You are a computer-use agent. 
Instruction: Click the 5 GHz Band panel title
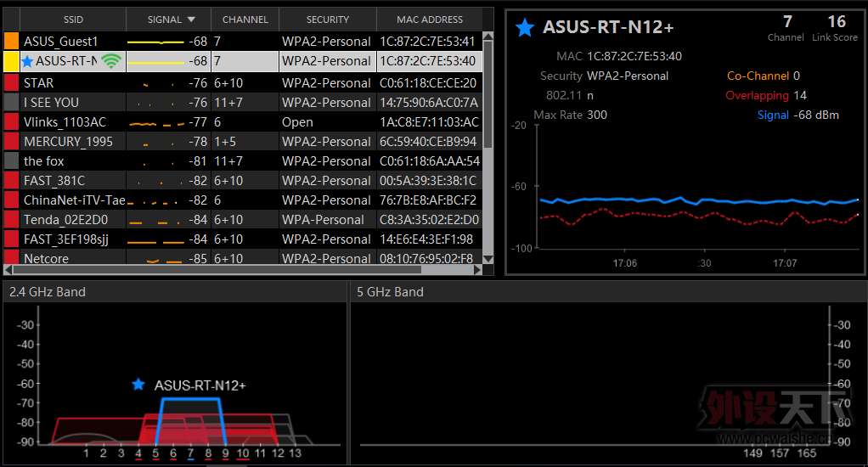click(390, 291)
